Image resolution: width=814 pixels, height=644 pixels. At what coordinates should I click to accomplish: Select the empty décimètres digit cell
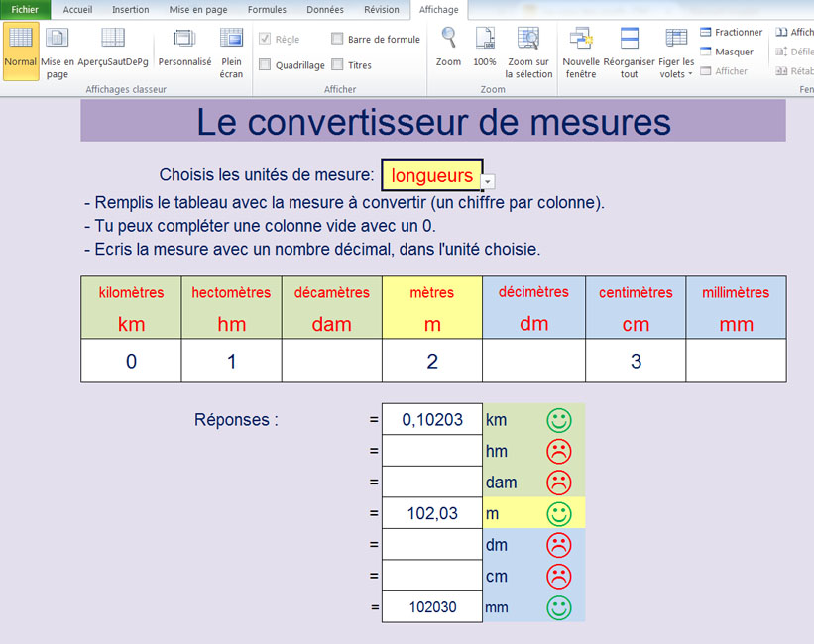[533, 361]
